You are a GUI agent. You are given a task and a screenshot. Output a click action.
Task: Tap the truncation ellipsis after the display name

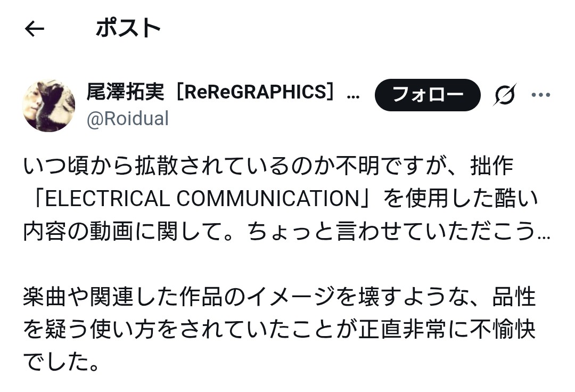353,94
